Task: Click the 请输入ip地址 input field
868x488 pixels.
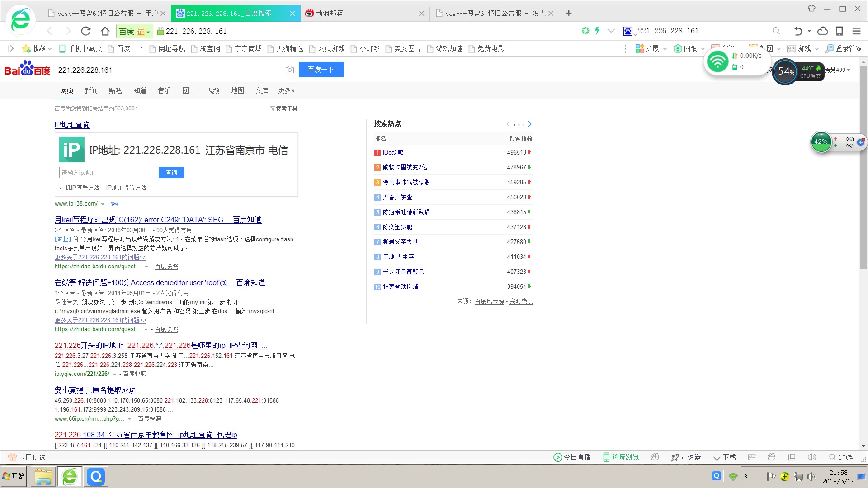Action: click(107, 173)
